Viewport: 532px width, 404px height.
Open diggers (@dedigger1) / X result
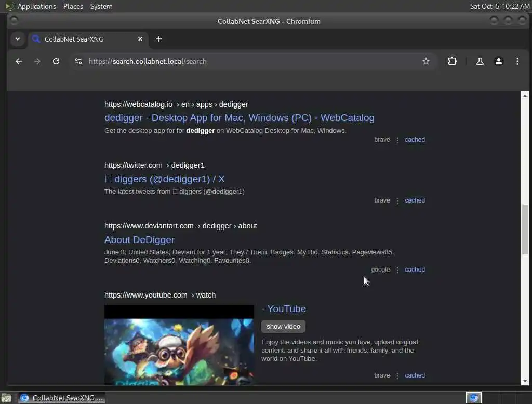165,179
